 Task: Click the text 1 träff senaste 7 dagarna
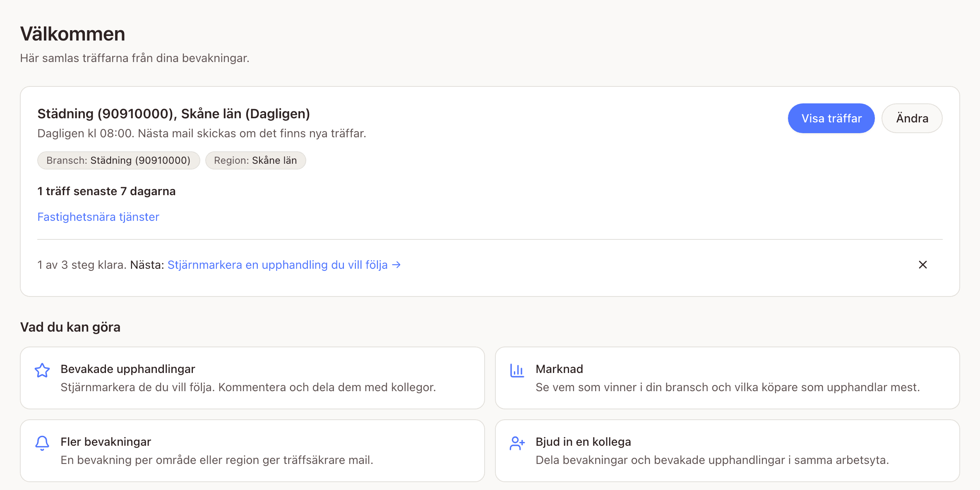pyautogui.click(x=107, y=191)
